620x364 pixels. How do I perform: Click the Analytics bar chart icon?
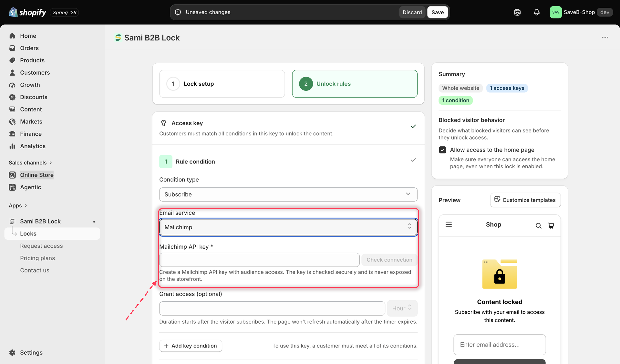point(12,146)
